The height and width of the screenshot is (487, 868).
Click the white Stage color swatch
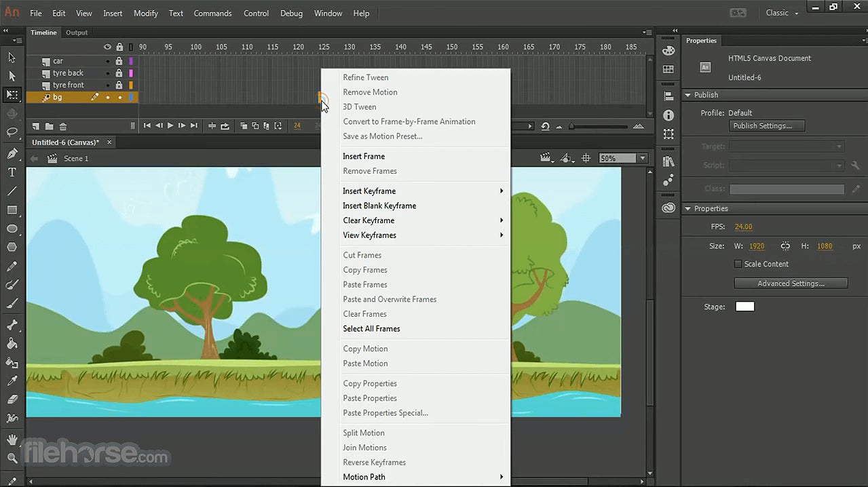[744, 307]
